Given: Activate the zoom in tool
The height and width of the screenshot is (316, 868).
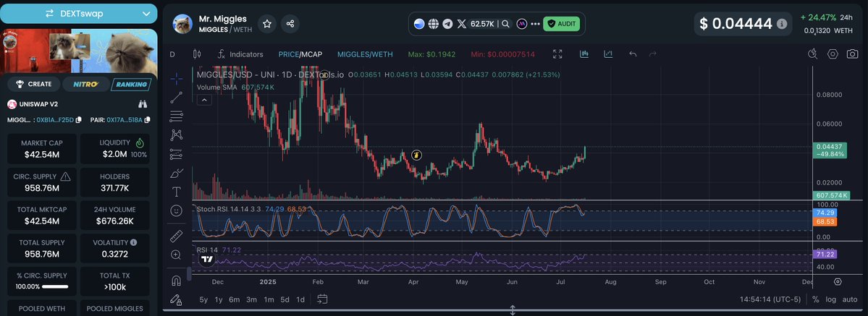Looking at the screenshot, I should [177, 255].
